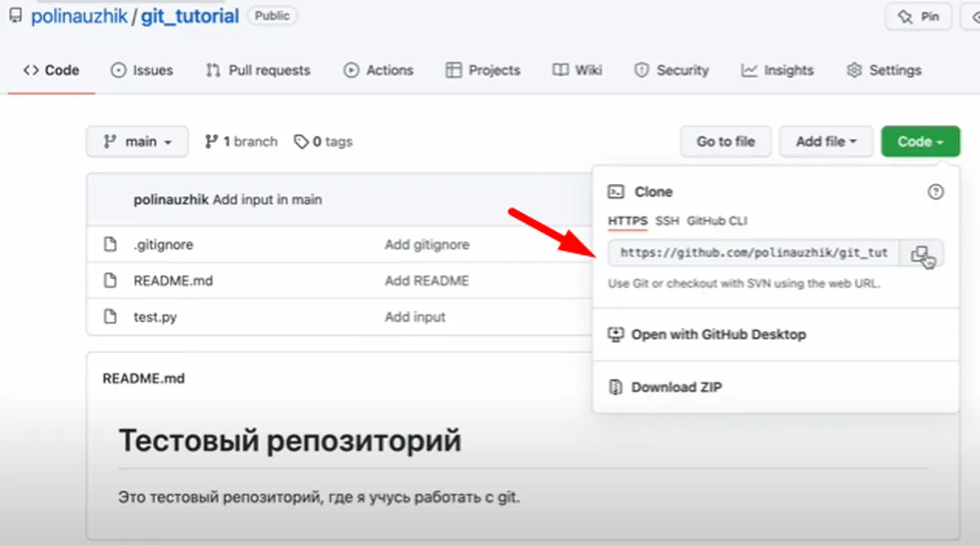The image size is (980, 545).
Task: Switch to the Issues tab
Action: coord(142,70)
